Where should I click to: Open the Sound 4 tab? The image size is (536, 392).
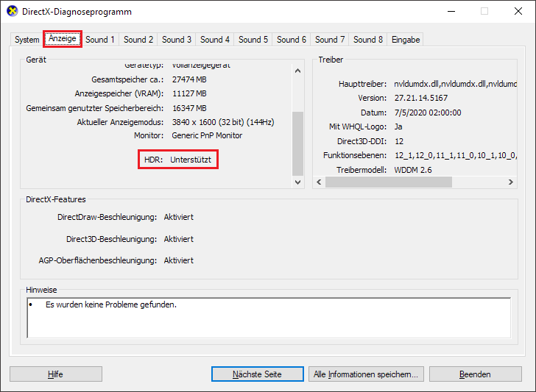point(215,40)
